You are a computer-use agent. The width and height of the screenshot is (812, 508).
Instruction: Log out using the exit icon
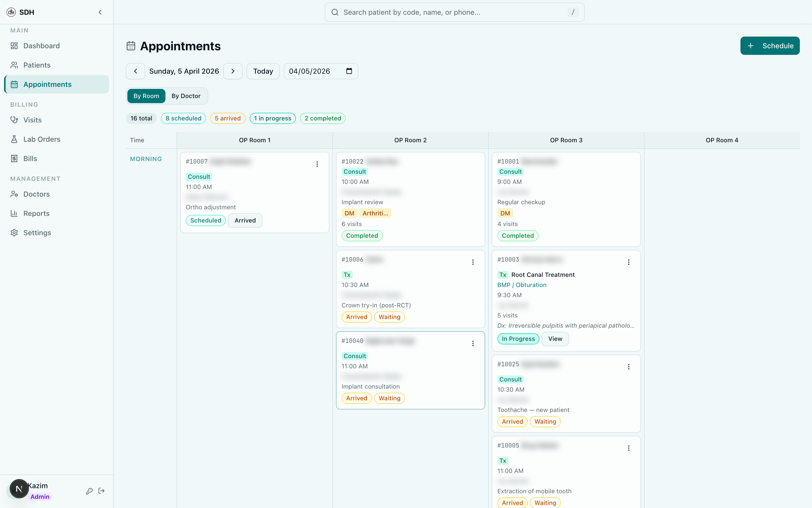coord(102,491)
